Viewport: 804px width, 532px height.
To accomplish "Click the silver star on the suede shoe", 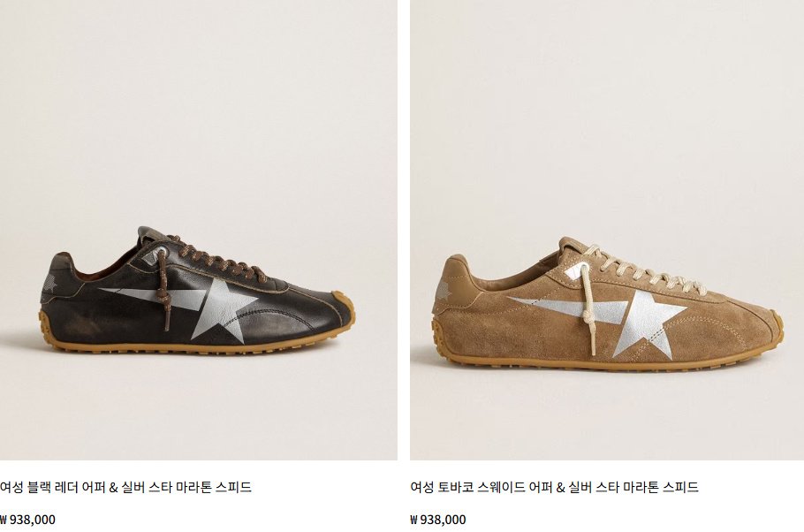I will [650, 322].
